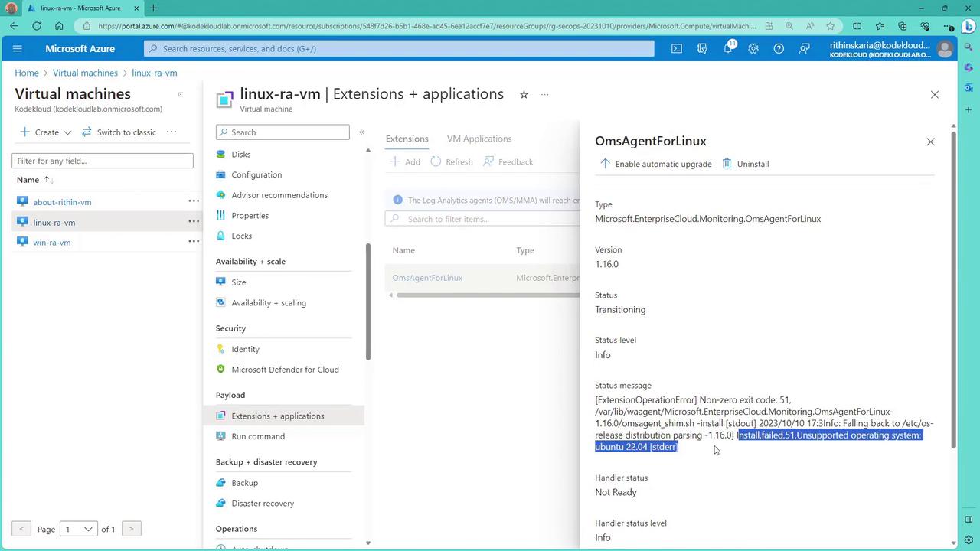Screen dimensions: 980x551
Task: Open more actions for linux-ra-vm row
Action: coord(194,222)
